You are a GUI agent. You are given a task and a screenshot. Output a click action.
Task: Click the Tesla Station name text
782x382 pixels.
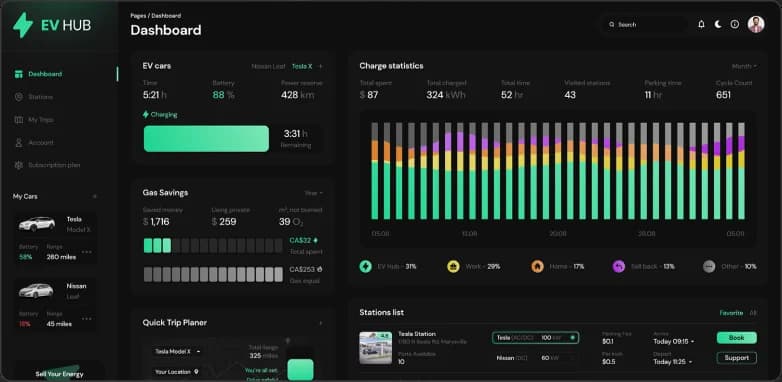coord(417,334)
